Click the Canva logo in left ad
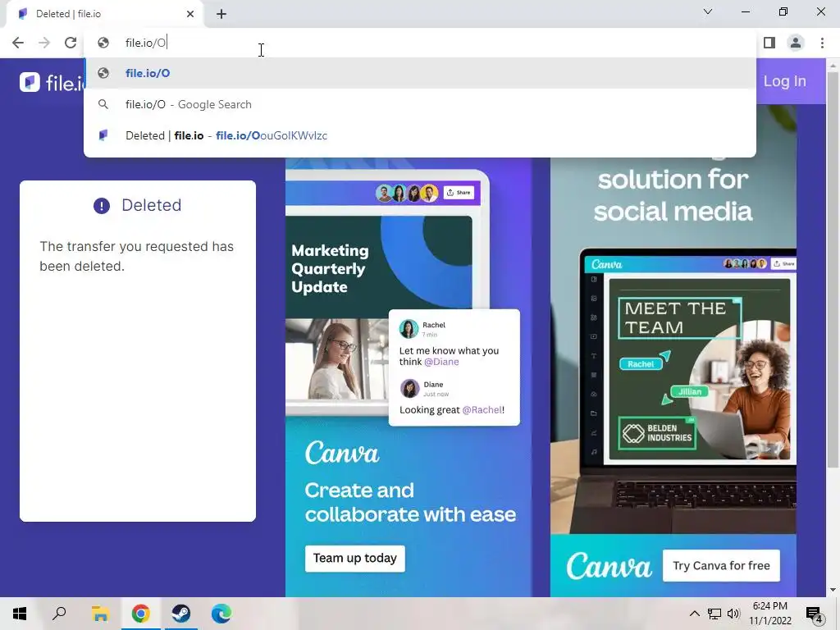The width and height of the screenshot is (840, 630). pyautogui.click(x=342, y=453)
